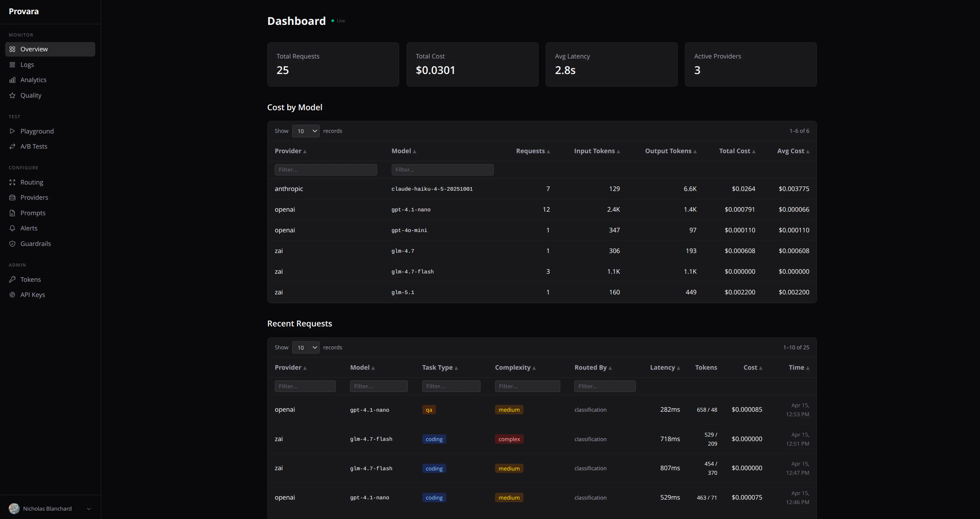980x519 pixels.
Task: Open the Tokens admin page
Action: pos(30,280)
